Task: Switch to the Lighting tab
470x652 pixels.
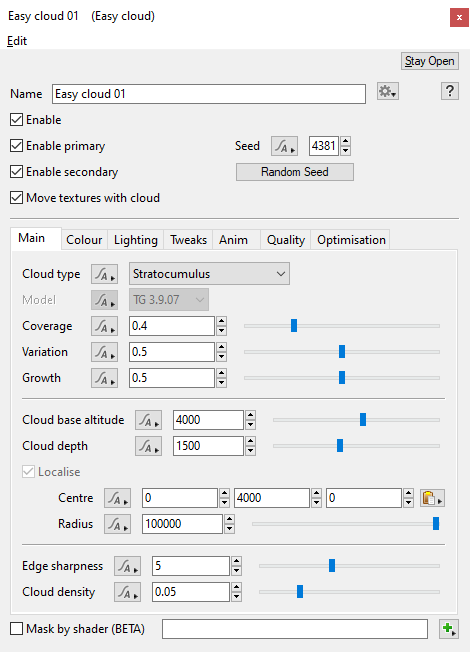Action: pos(136,240)
